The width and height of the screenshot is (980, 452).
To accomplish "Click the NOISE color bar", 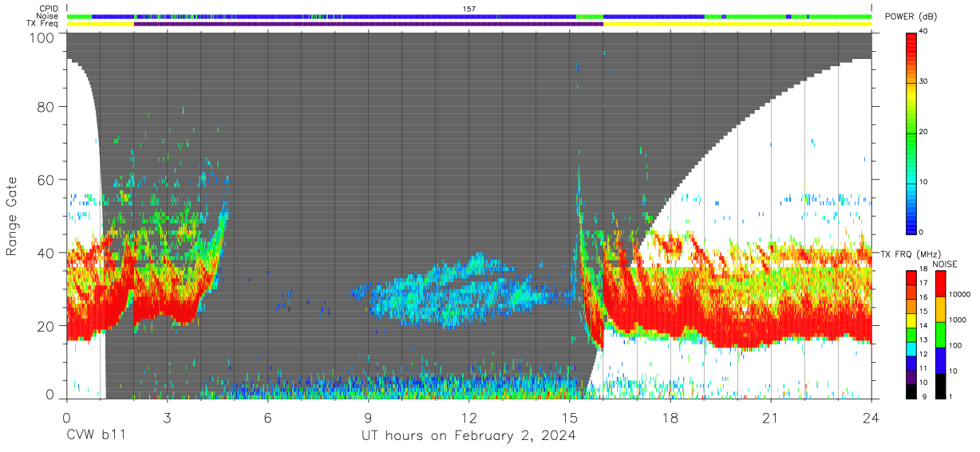I will pos(942,333).
